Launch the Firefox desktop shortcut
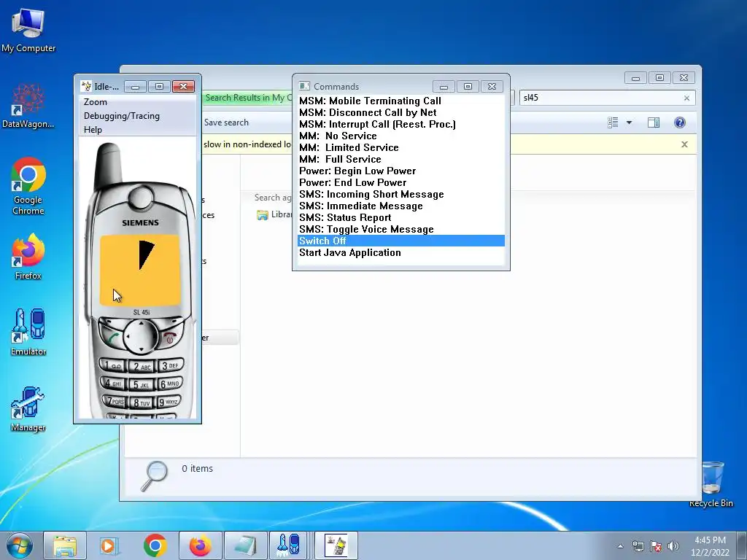 pos(28,257)
